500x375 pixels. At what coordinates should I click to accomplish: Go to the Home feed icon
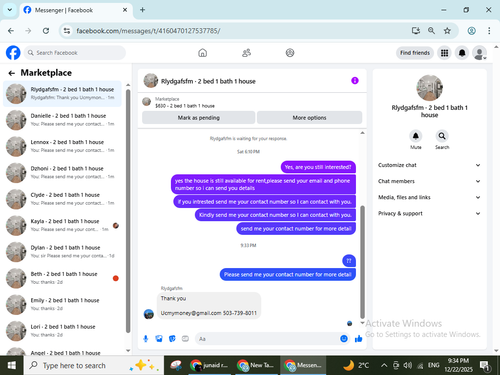(202, 53)
